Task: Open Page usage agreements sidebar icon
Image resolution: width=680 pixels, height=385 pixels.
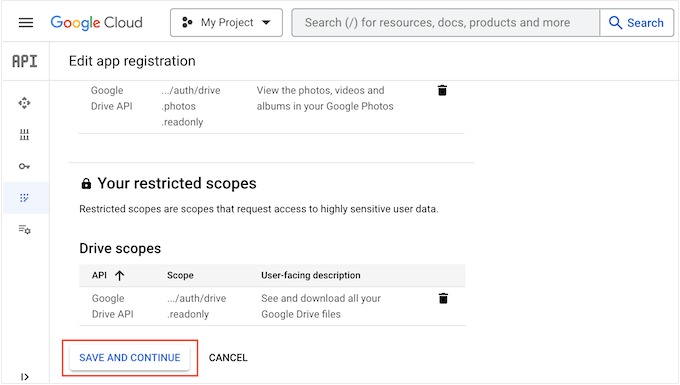Action: (x=24, y=229)
